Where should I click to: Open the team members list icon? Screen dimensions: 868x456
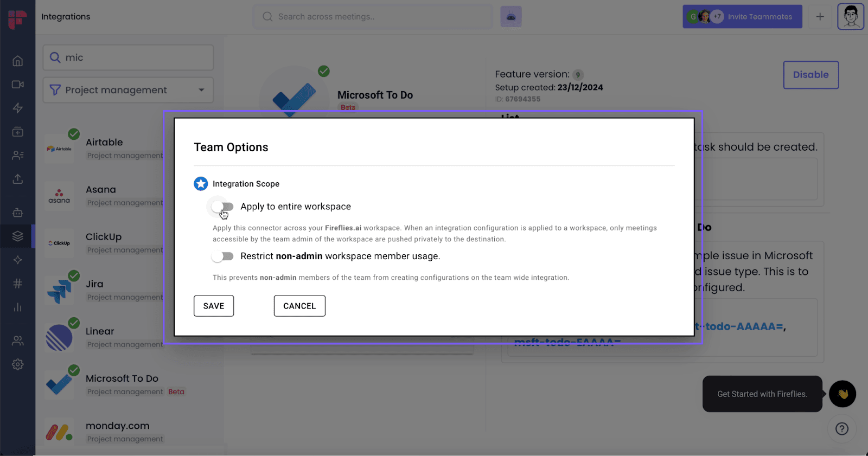pyautogui.click(x=18, y=155)
